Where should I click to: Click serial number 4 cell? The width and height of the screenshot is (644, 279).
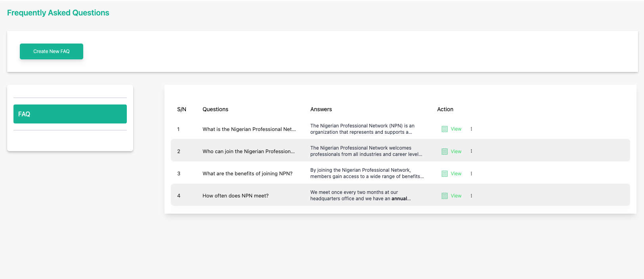(179, 196)
